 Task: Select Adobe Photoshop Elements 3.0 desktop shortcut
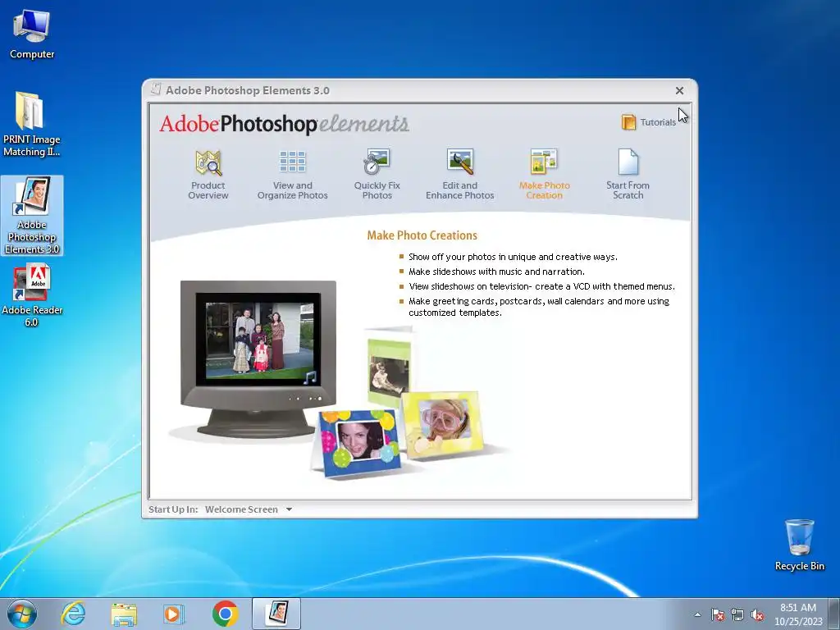click(32, 216)
